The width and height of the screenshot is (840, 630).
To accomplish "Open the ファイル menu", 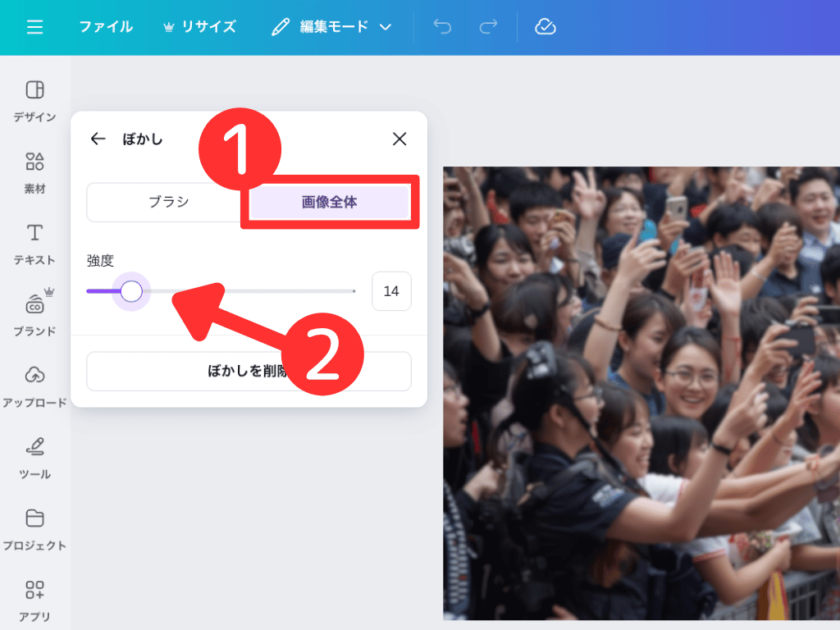I will (105, 27).
